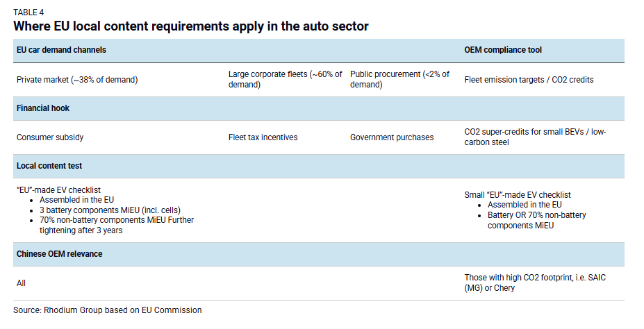The image size is (644, 329).
Task: Select the "Local content test" section header
Action: (x=49, y=166)
